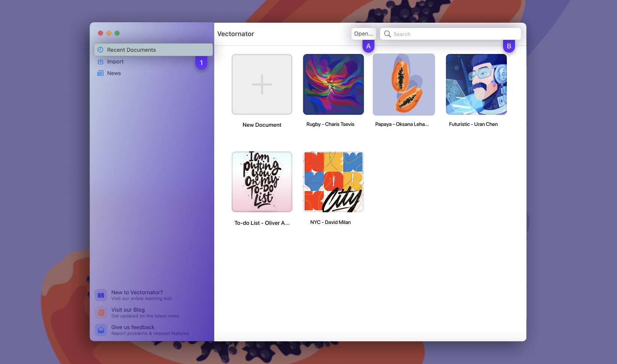This screenshot has width=617, height=364.
Task: Click the 'New Document' label
Action: (x=262, y=125)
